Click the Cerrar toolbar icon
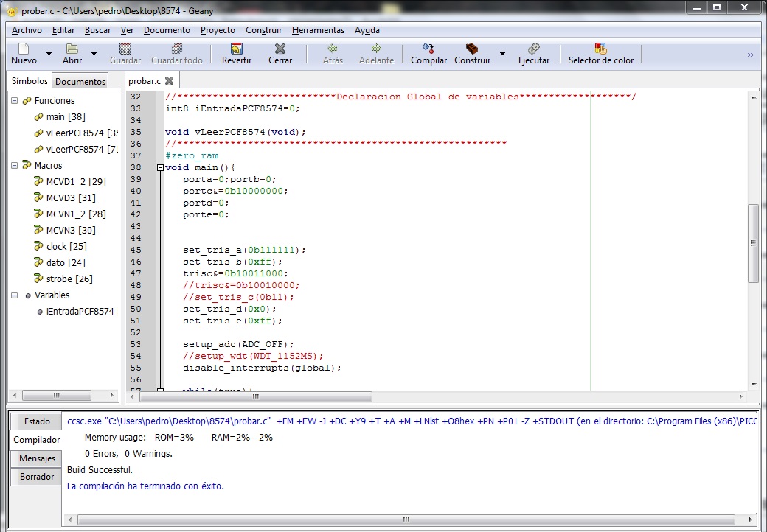This screenshot has height=532, width=767. 280,49
